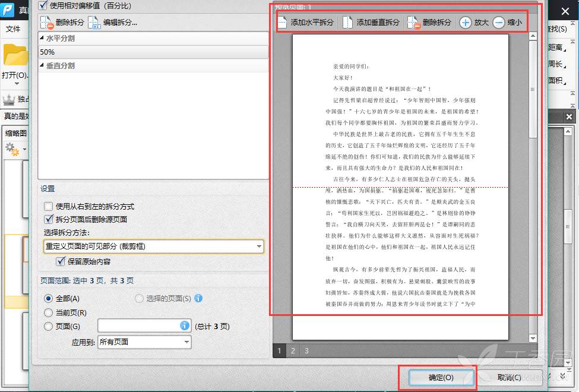Viewport: 579px width, 392px height.
Task: Open the gear icon dropdown arrow in thumbnails
Action: click(24, 150)
